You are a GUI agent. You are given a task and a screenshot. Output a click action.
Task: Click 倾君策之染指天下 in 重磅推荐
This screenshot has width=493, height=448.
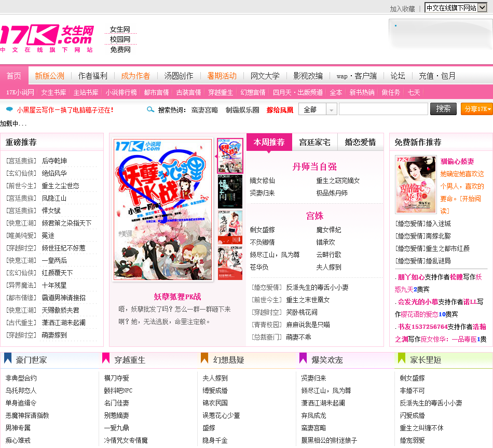click(x=66, y=223)
